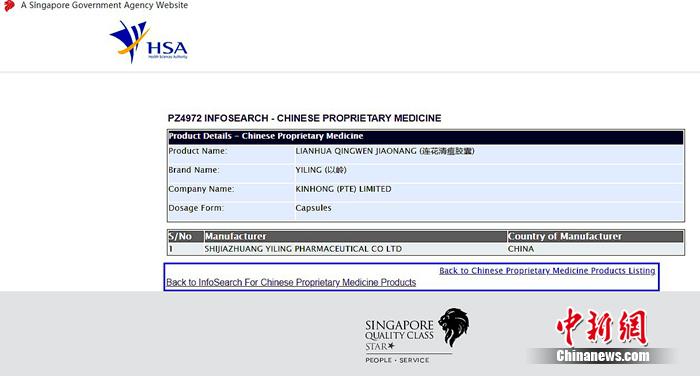Click the Singapore Quality Class Star logo

[x=417, y=336]
